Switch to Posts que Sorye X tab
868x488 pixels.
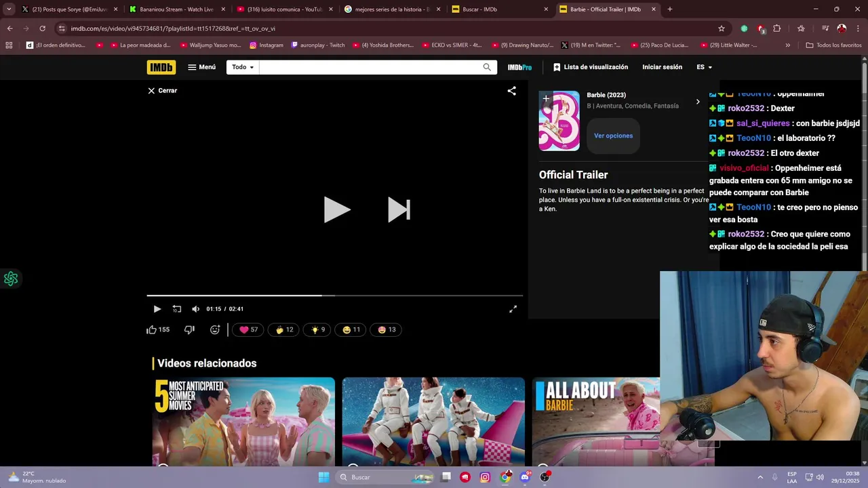tap(68, 9)
